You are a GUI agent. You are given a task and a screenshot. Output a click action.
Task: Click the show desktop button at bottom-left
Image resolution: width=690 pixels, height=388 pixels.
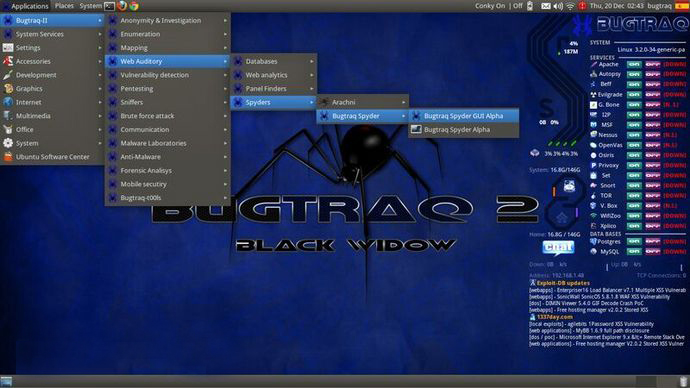tap(6, 381)
